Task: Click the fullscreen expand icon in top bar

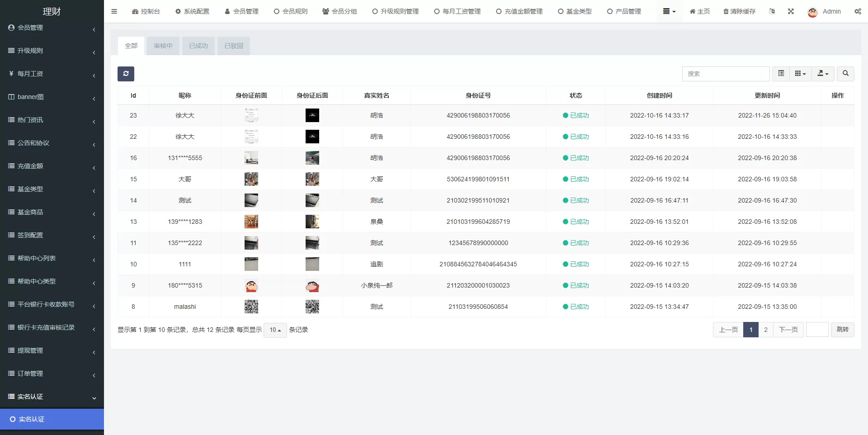Action: (x=791, y=11)
